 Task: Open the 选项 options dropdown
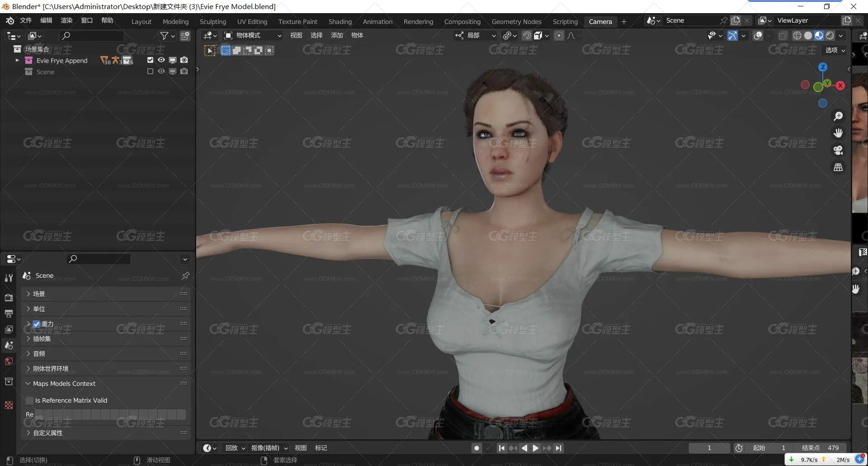pos(835,50)
